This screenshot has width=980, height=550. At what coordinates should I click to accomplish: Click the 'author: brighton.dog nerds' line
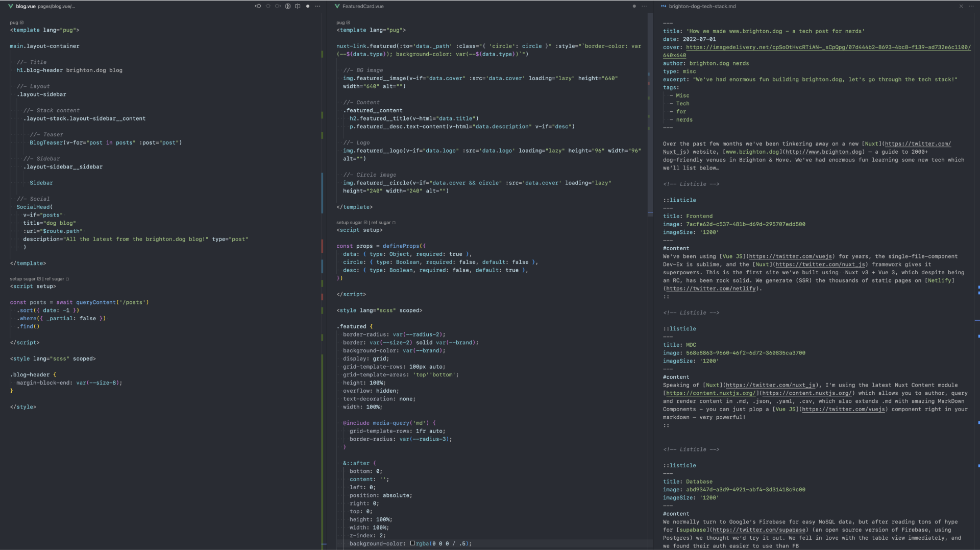tap(706, 63)
